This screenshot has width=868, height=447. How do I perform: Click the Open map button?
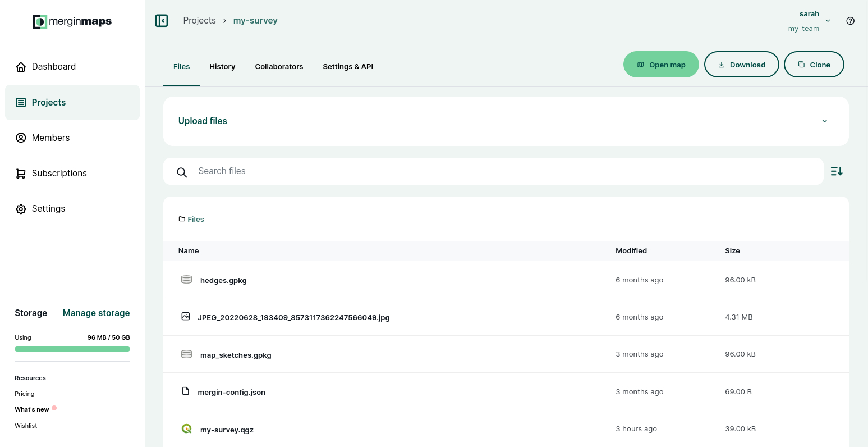661,65
